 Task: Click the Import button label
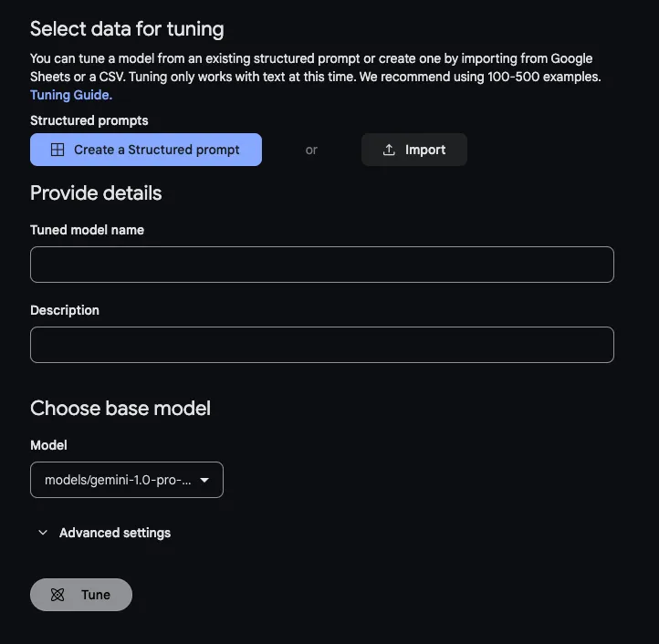[x=425, y=150]
